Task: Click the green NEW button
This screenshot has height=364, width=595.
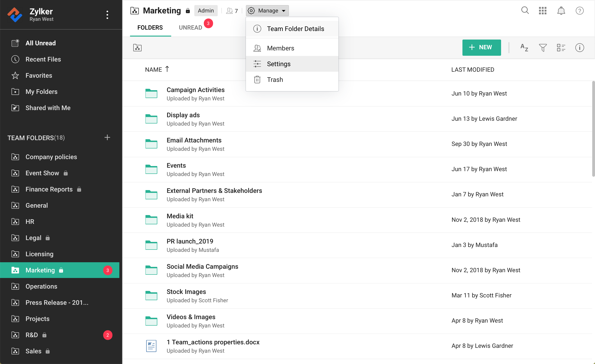Action: pos(481,47)
